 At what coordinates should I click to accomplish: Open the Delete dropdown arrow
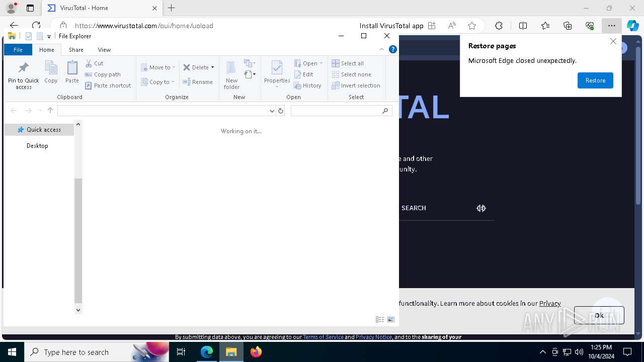tap(212, 67)
